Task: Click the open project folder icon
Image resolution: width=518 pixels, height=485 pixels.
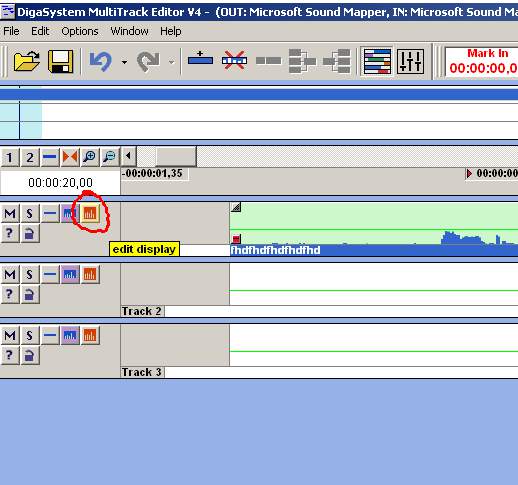Action: (x=26, y=61)
